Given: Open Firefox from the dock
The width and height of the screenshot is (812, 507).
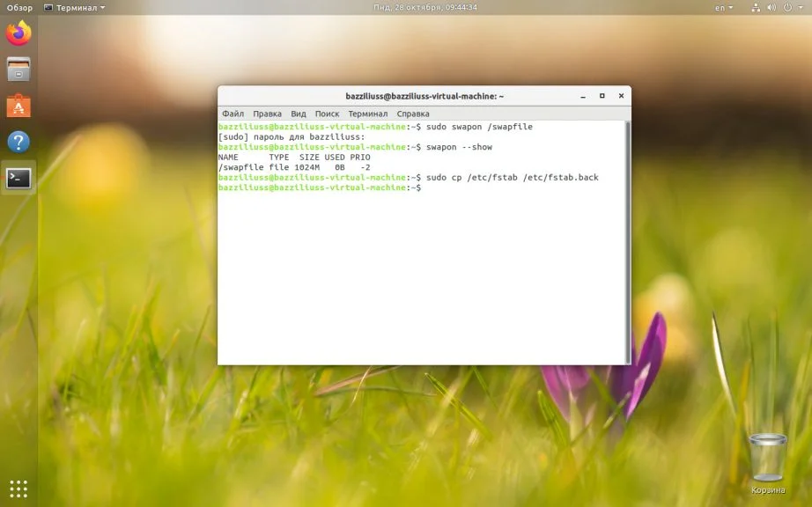Looking at the screenshot, I should tap(18, 34).
